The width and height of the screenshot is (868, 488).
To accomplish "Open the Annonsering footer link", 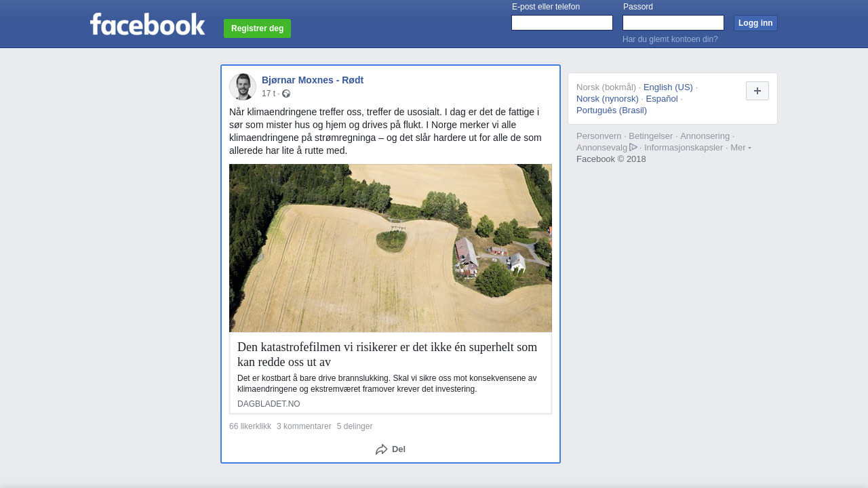I will (705, 136).
